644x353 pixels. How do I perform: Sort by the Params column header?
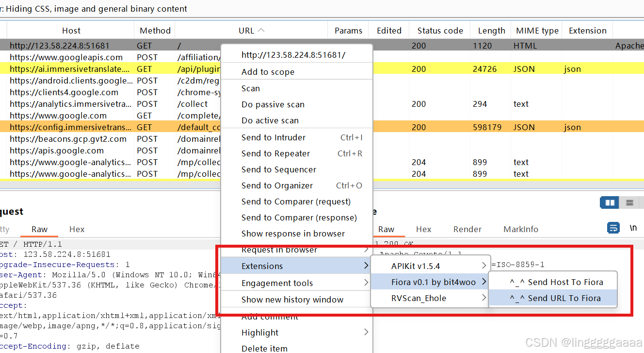348,31
